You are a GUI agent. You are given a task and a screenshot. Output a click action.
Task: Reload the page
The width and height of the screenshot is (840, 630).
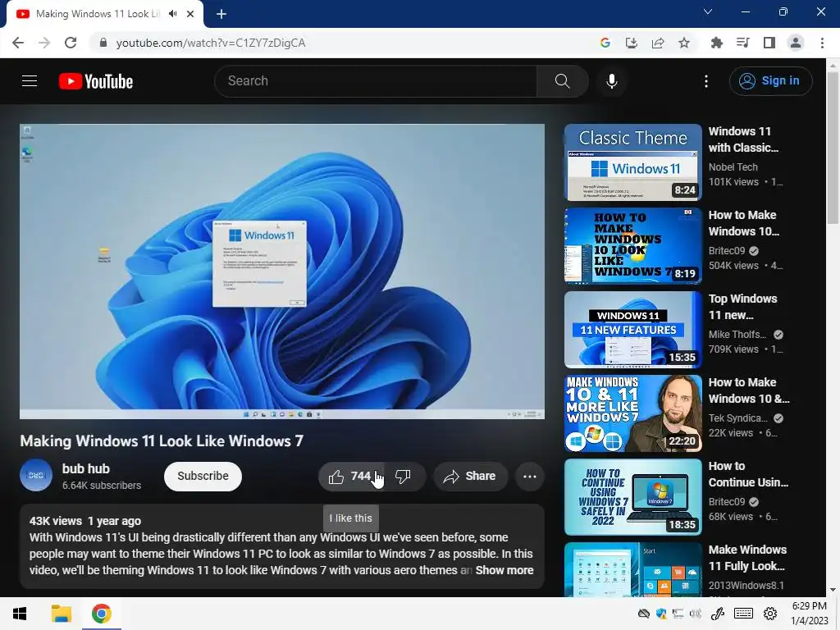click(x=71, y=43)
